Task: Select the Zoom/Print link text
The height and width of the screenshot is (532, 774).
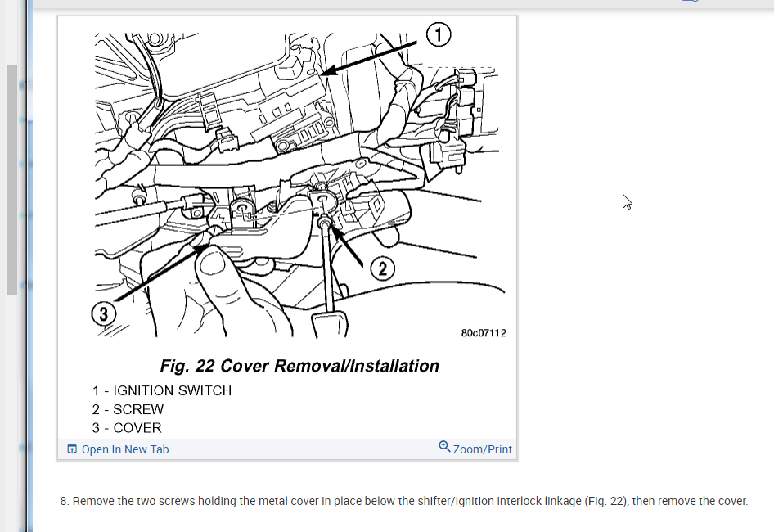Action: coord(483,449)
